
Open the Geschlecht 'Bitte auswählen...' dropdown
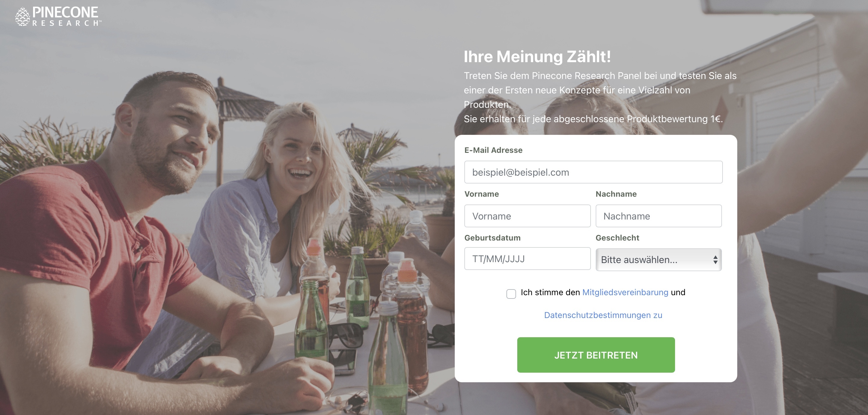click(x=659, y=259)
